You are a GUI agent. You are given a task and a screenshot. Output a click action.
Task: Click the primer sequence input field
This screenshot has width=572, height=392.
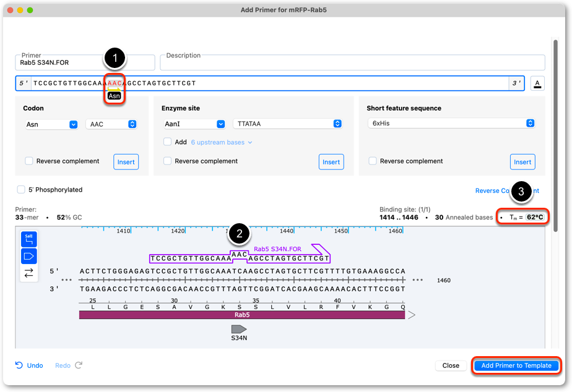click(x=270, y=83)
